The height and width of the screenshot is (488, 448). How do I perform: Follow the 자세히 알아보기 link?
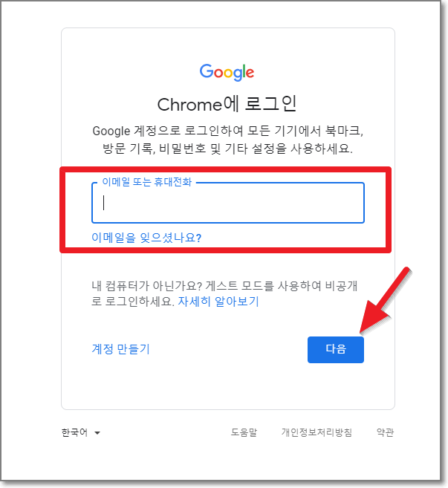click(x=218, y=302)
